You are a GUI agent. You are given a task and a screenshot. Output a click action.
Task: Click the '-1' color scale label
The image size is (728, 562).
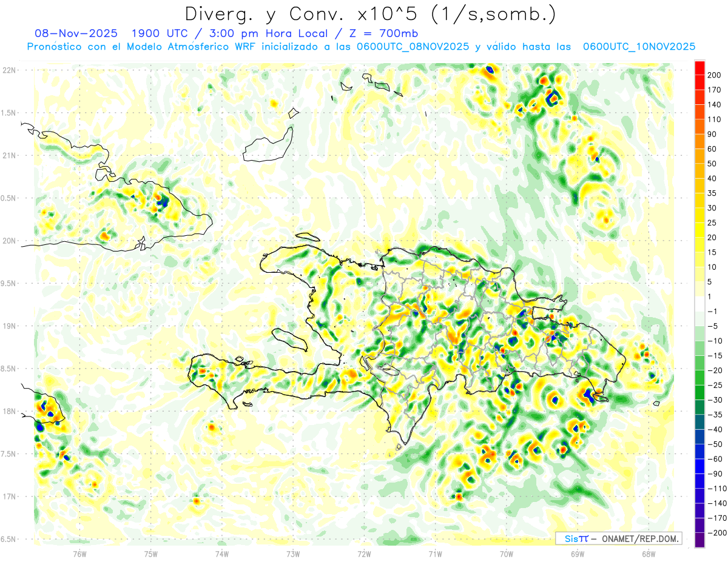[x=713, y=312]
